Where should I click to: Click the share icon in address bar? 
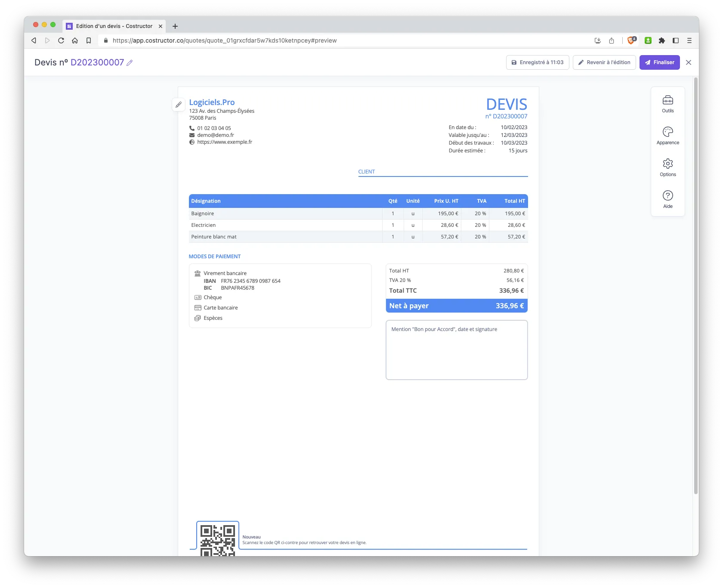611,40
